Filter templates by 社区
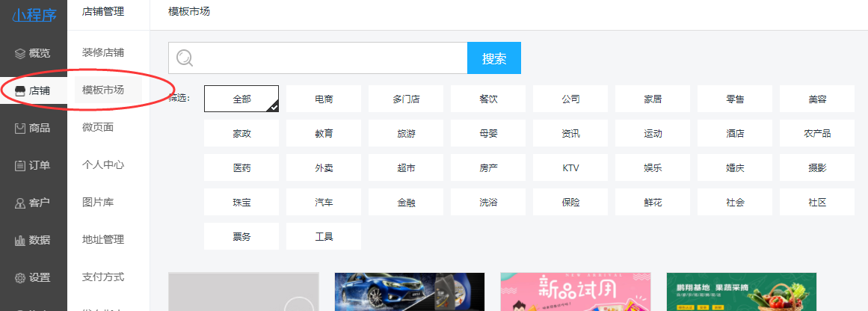This screenshot has height=311, width=868. (x=817, y=202)
